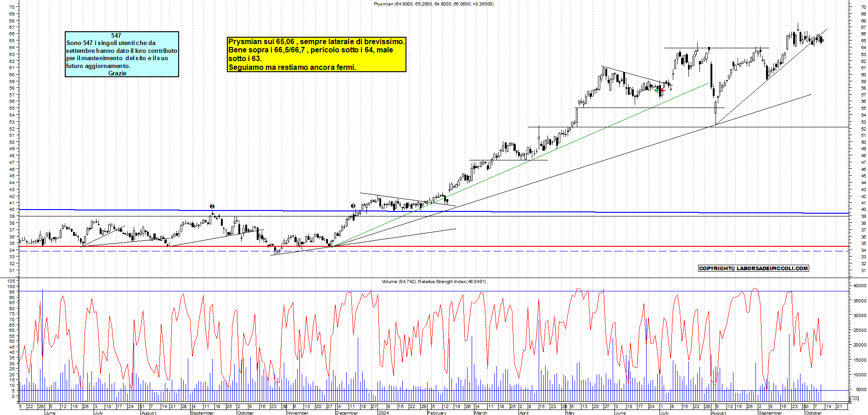
Task: Select the 'Sono 547 i singoli utenti che da' line
Action: (111, 43)
